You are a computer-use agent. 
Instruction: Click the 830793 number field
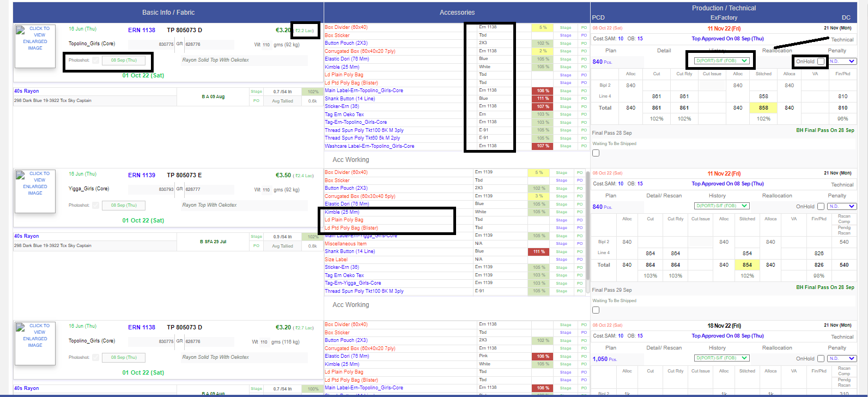point(151,189)
